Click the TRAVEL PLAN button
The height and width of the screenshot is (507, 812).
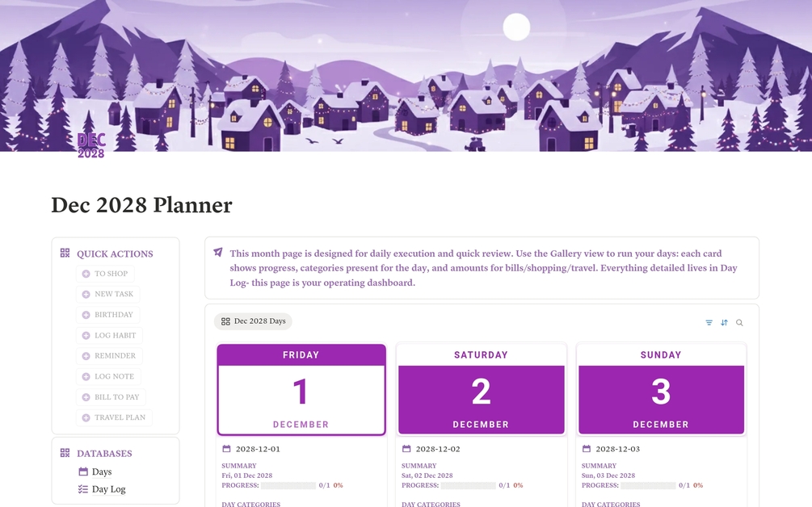(x=114, y=417)
